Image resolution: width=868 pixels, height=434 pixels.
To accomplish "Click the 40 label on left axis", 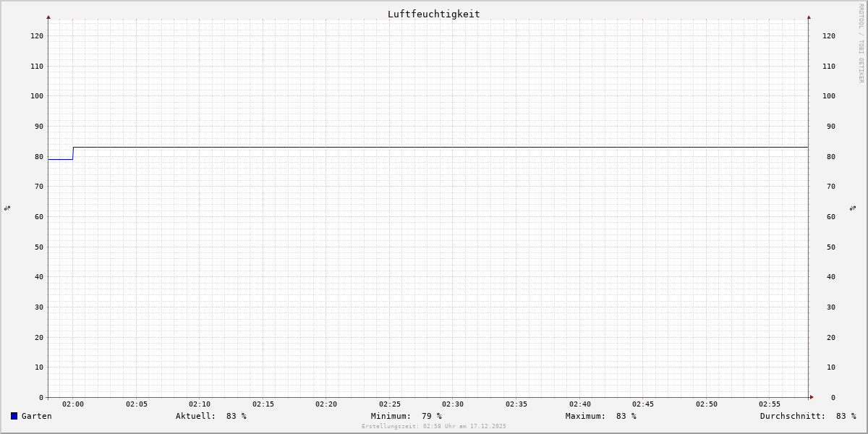I will [x=39, y=276].
